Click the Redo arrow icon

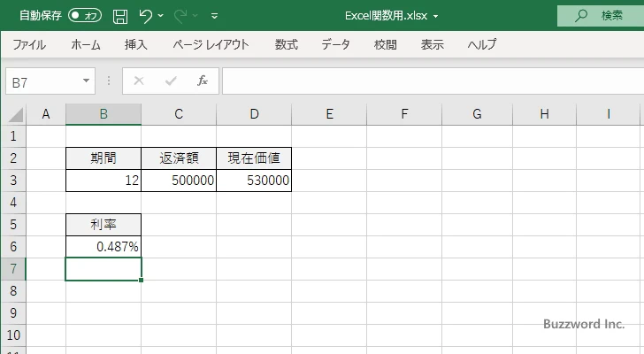pos(180,16)
